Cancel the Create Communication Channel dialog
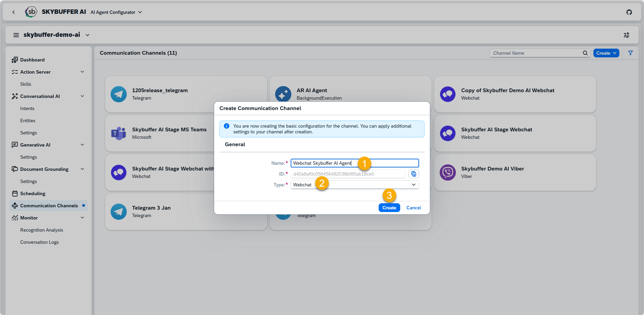 [x=413, y=208]
